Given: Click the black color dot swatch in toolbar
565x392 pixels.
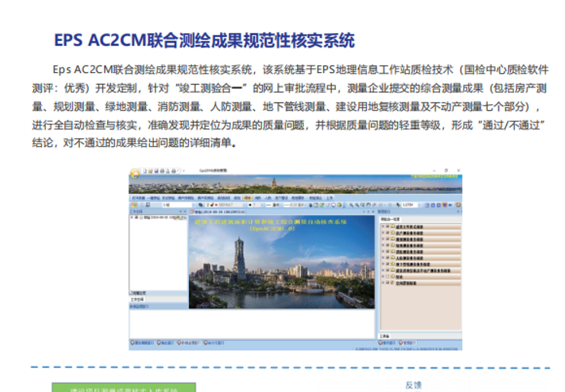Looking at the screenshot, I should pyautogui.click(x=250, y=205).
